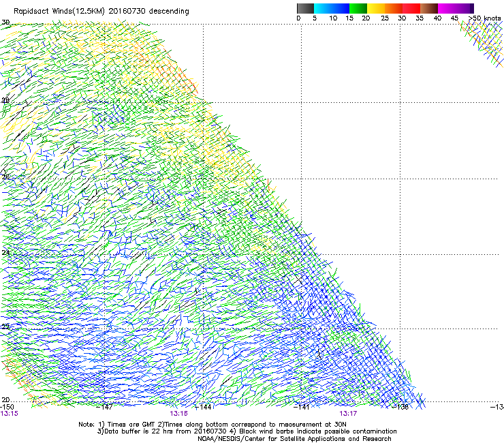Click the 'NOAA/NESDIS/Center for Satellite Applications' credit
Screen dimensions: 504x443
[294, 439]
